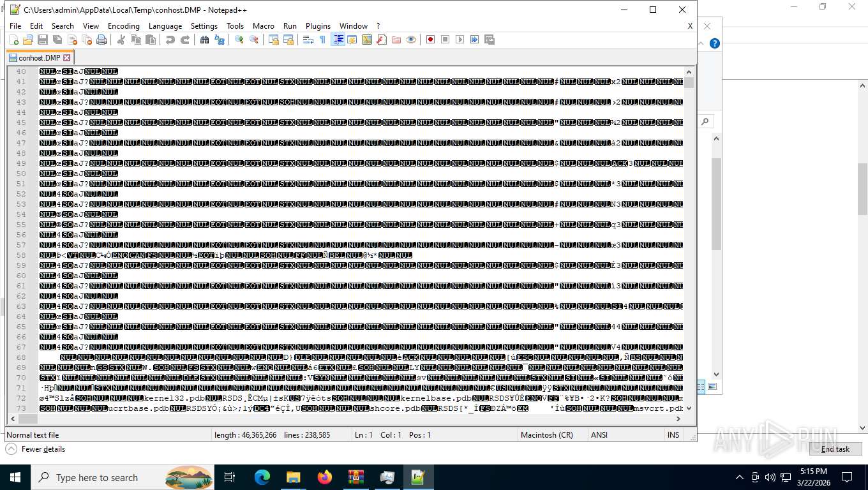868x490 pixels.
Task: Undo the last action with the Undo arrow
Action: [x=170, y=40]
